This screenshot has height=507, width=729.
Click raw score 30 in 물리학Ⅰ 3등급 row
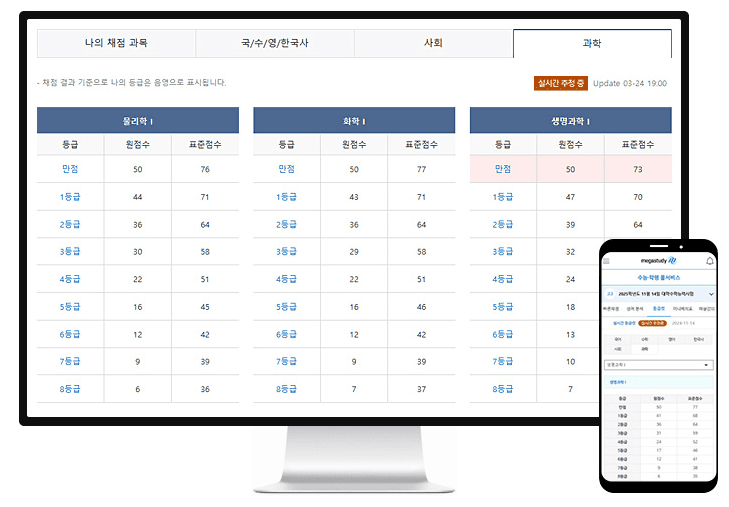[138, 252]
